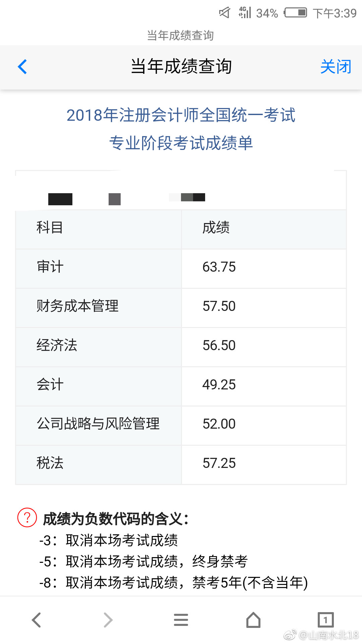Tap 关闭 to close the page
362x644 pixels.
pos(336,67)
